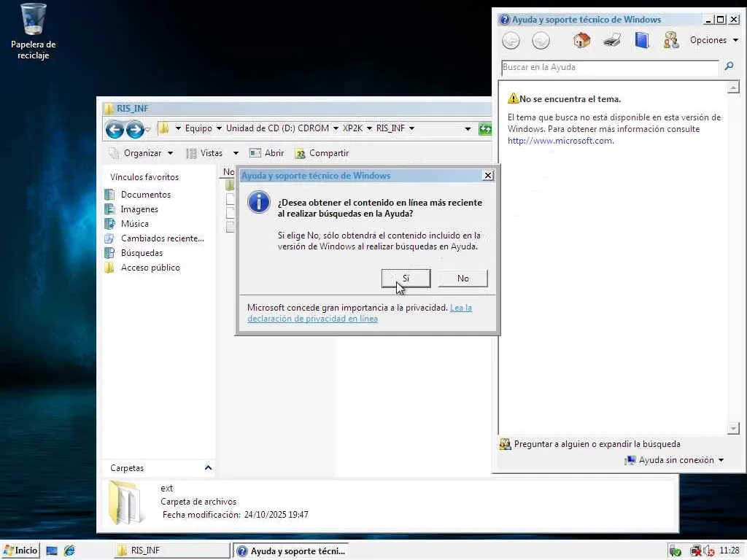The width and height of the screenshot is (747, 560).
Task: Click No in the Help dialog
Action: pyautogui.click(x=463, y=279)
